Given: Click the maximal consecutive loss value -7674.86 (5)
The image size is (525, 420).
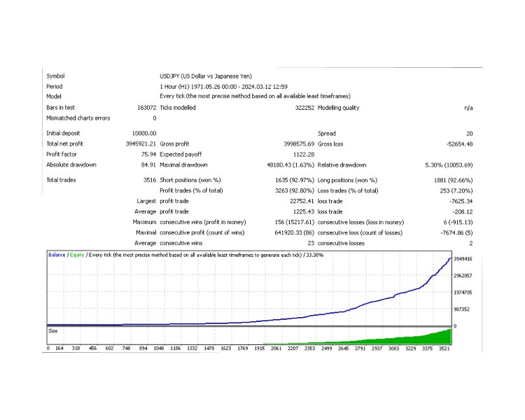Looking at the screenshot, I should click(x=456, y=233).
